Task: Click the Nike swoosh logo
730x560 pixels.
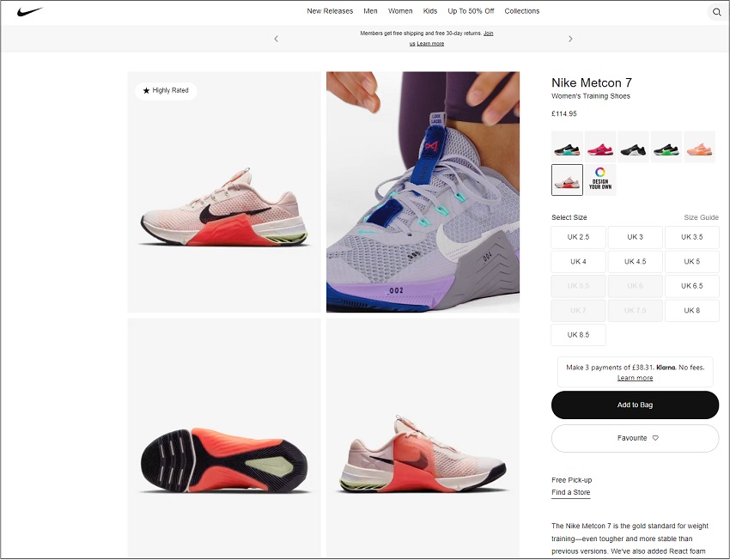Action: pyautogui.click(x=29, y=12)
